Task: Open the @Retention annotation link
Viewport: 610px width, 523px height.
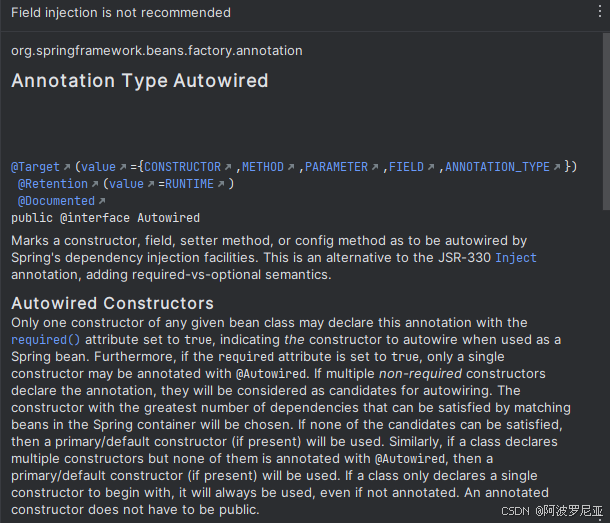Action: tap(53, 184)
